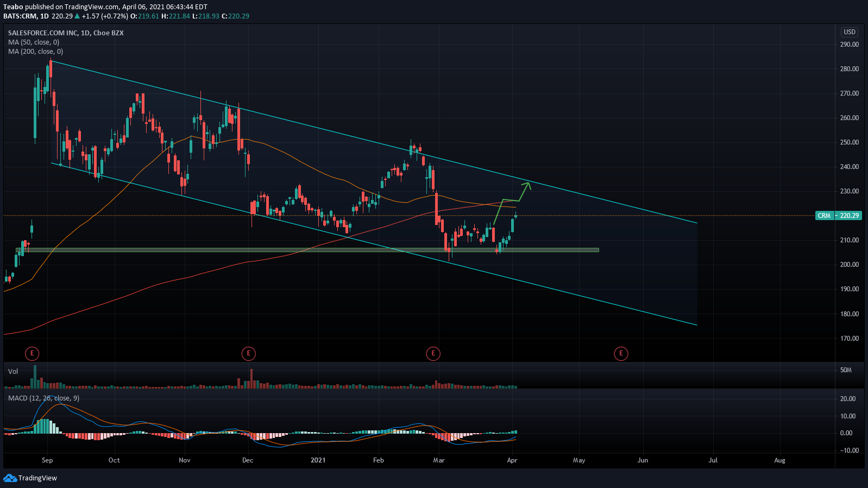Click the 280.00 price axis label
This screenshot has height=488, width=868.
(849, 69)
